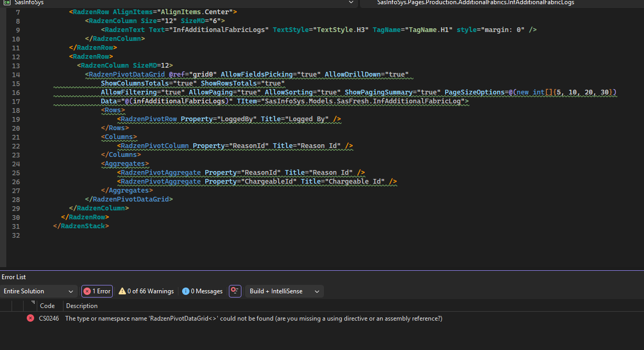Image resolution: width=644 pixels, height=350 pixels.
Task: Expand the SasInfoSys project navigation dropdown
Action: pyautogui.click(x=351, y=3)
